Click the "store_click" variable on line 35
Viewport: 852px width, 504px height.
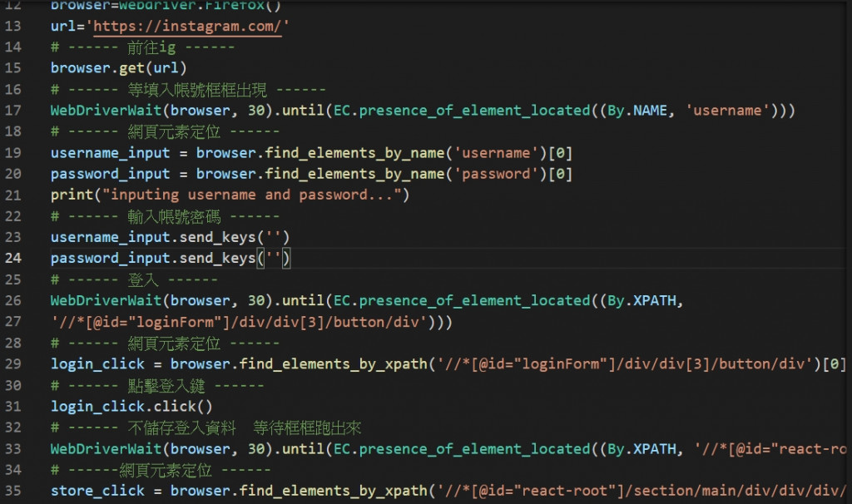pos(98,491)
